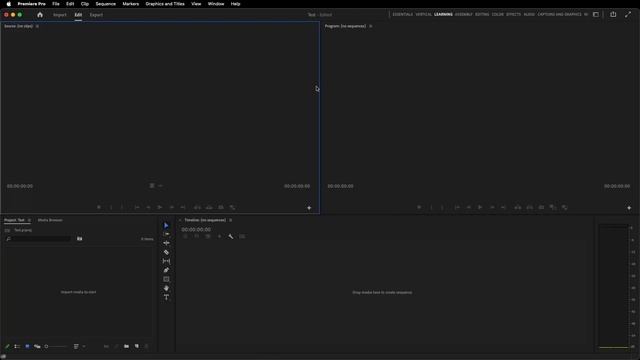
Task: Toggle Timeline captions track button
Action: (x=242, y=236)
